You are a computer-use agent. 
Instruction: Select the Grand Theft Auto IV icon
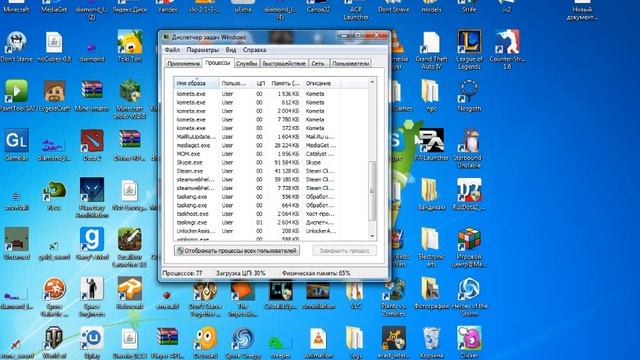[431, 49]
